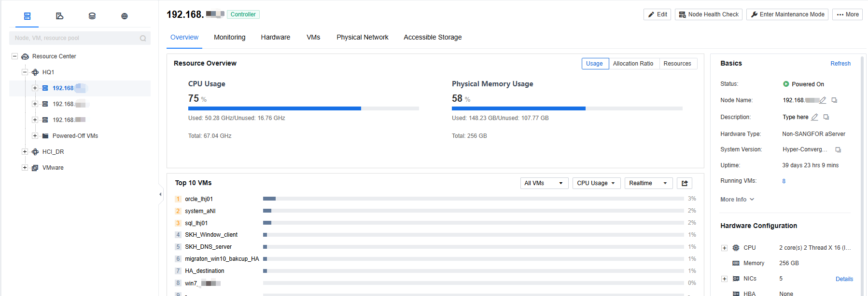Click the VMware platform icon
The image size is (868, 296).
[35, 168]
